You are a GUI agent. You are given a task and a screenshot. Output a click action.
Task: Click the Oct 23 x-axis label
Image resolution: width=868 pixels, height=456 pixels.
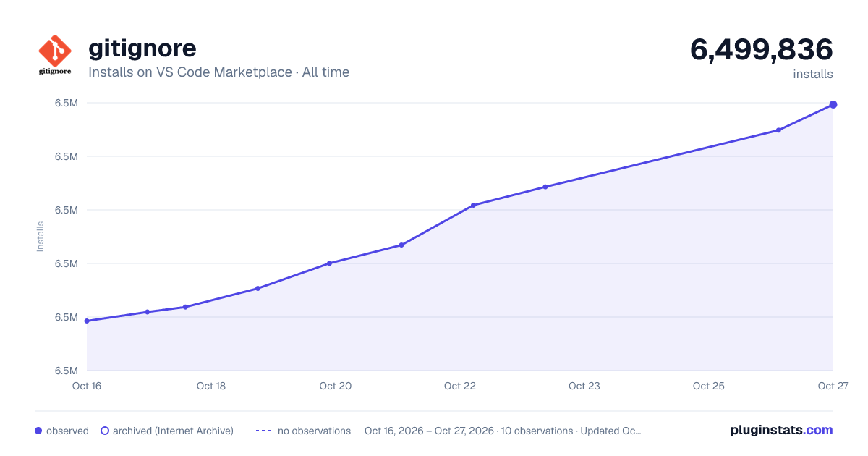click(x=584, y=386)
